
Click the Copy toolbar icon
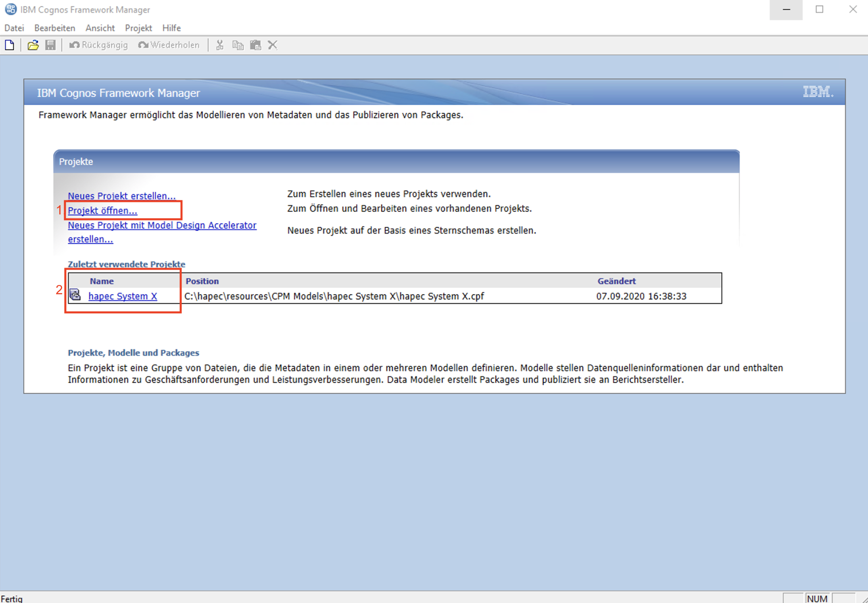pyautogui.click(x=238, y=45)
